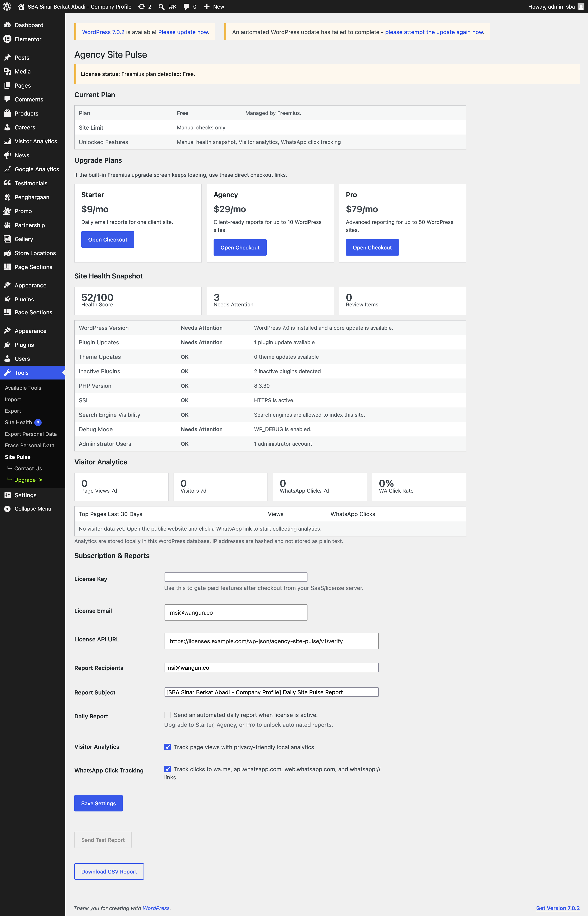Click the 2 inactive plugins detected cell
Viewport: 588px width, 917px height.
287,372
